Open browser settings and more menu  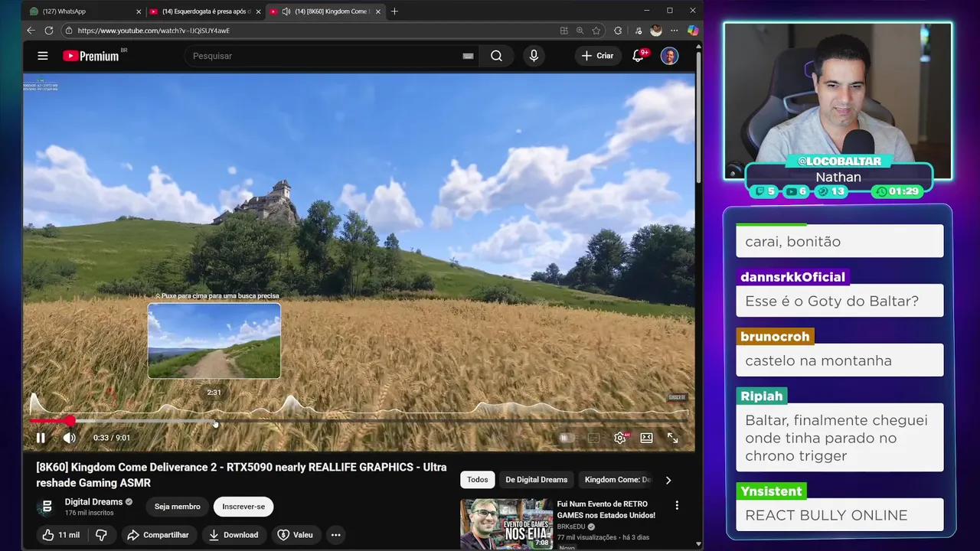click(x=674, y=31)
